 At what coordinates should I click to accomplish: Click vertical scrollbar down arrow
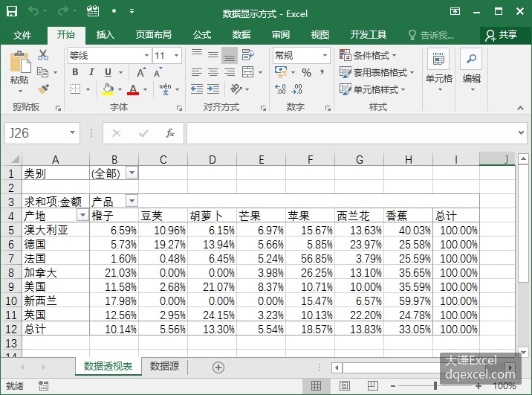point(523,352)
